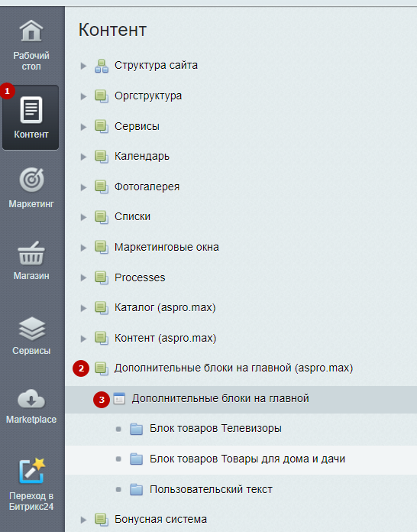Image resolution: width=417 pixels, height=532 pixels.
Task: Expand the Оргструктура tree node
Action: [x=83, y=96]
